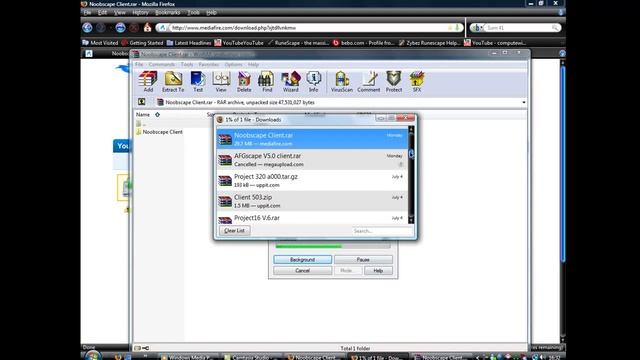640x360 pixels.
Task: Open the Firefox home page
Action: [x=147, y=27]
